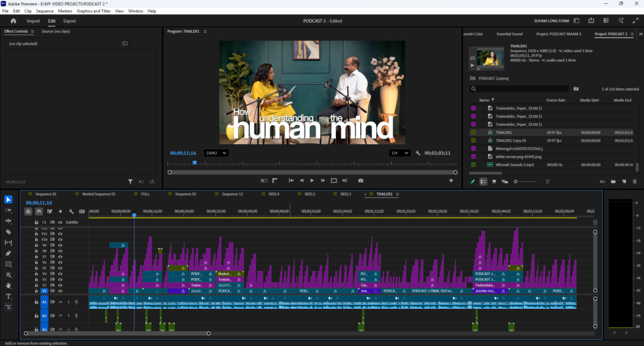Solo track A2 with S button
Image resolution: width=644 pixels, height=346 pixels.
pyautogui.click(x=69, y=316)
